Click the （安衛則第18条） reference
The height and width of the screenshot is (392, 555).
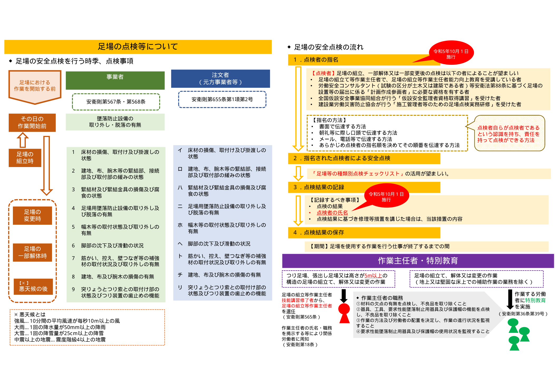pos(300,345)
